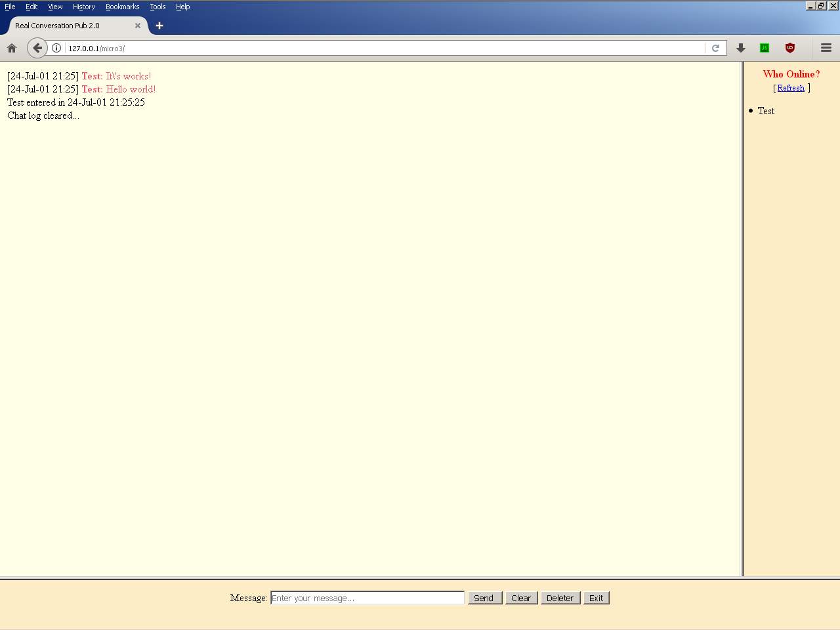This screenshot has height=630, width=840.
Task: Select the Real Conversation Pub 2.0 tab
Action: coord(66,26)
